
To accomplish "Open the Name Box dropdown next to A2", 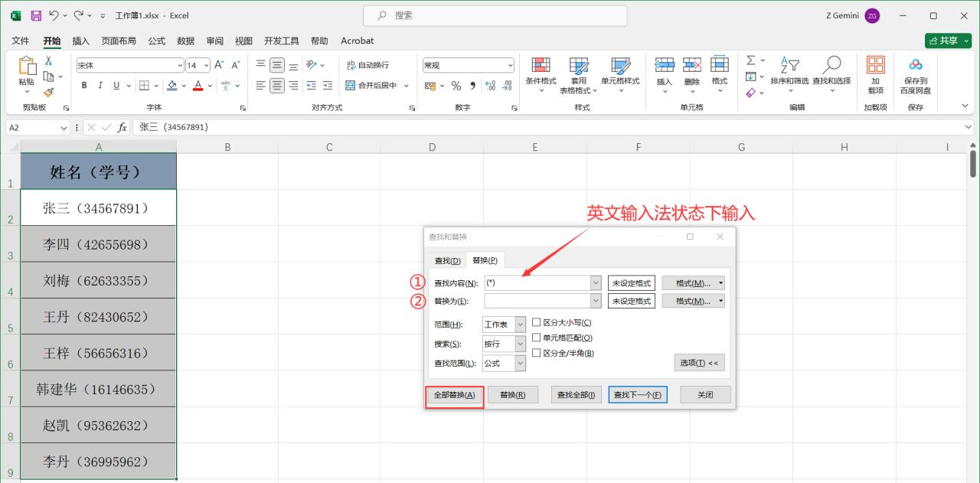I will [64, 128].
